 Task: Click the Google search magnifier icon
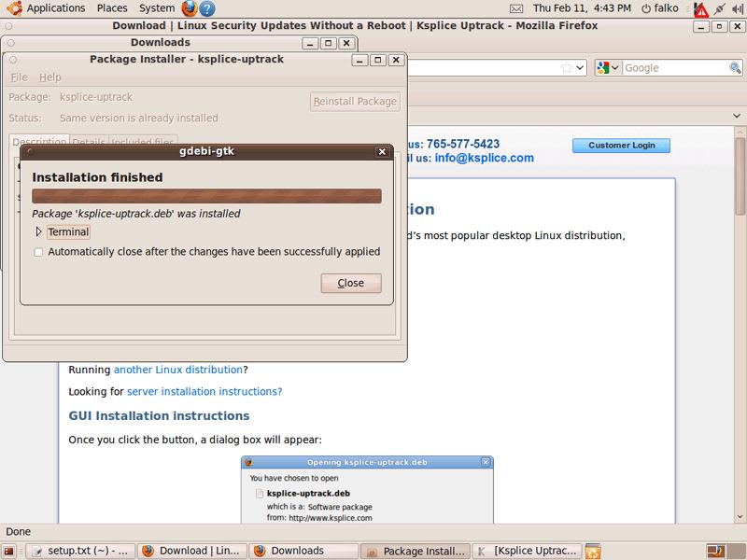coord(734,68)
